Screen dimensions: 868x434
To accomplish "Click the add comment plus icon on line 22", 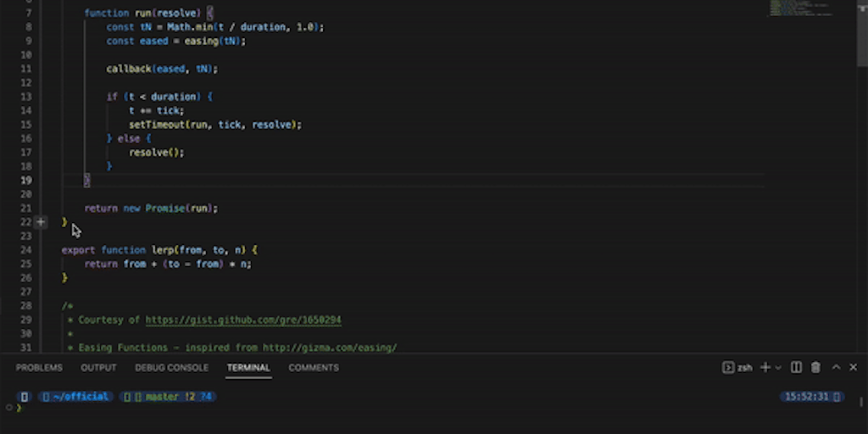I will pyautogui.click(x=41, y=222).
